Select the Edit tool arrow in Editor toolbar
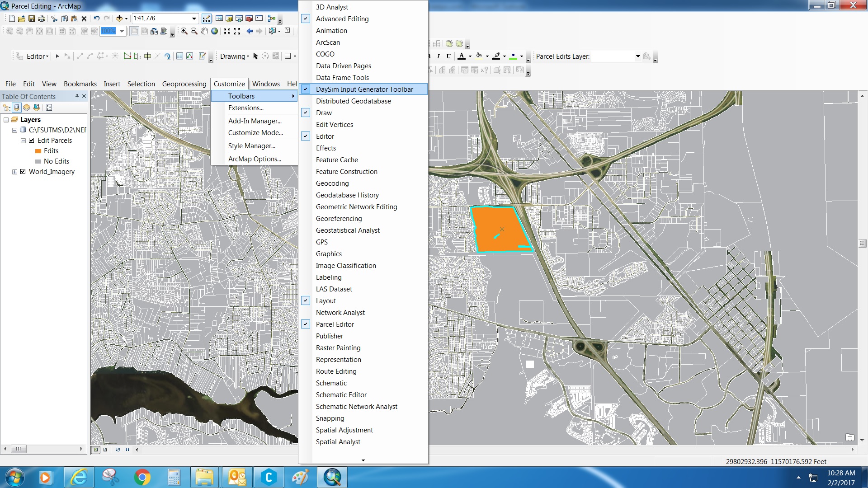 point(57,56)
